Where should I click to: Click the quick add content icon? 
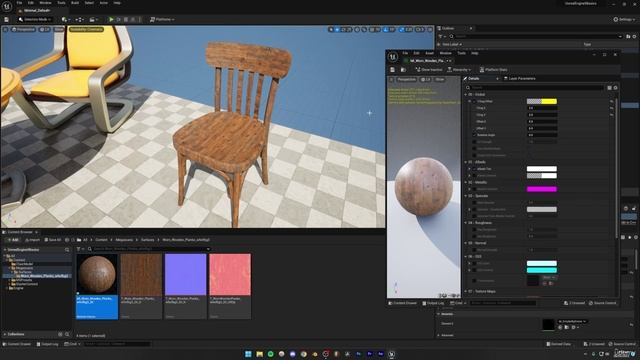[65, 20]
